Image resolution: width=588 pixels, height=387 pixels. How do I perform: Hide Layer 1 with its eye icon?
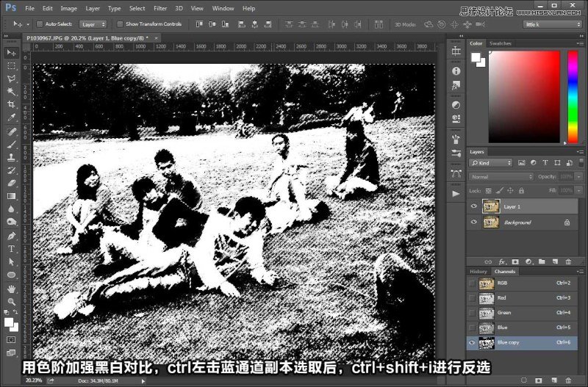click(x=473, y=206)
